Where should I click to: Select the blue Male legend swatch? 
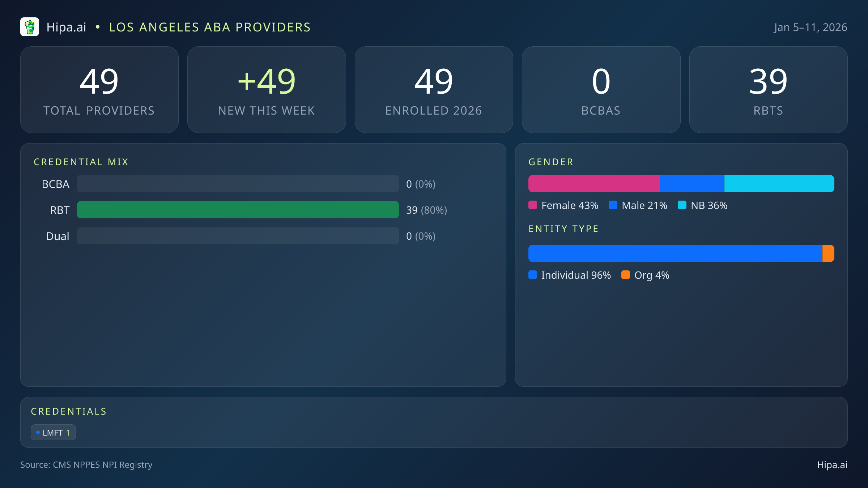(x=613, y=205)
